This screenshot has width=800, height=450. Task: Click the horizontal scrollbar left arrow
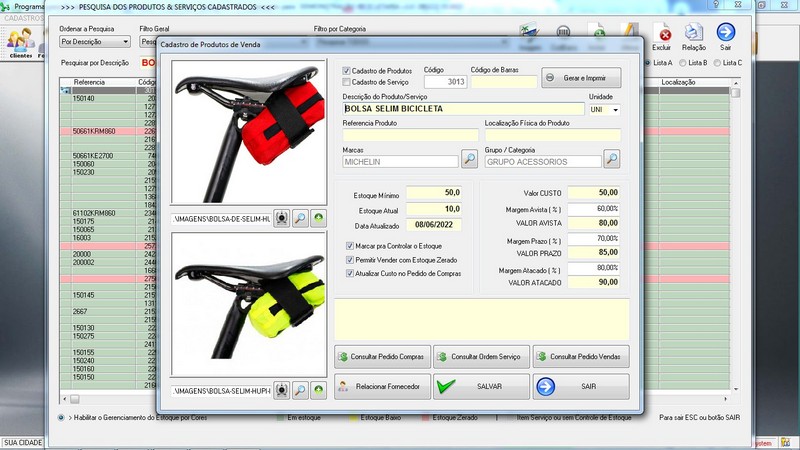point(64,399)
